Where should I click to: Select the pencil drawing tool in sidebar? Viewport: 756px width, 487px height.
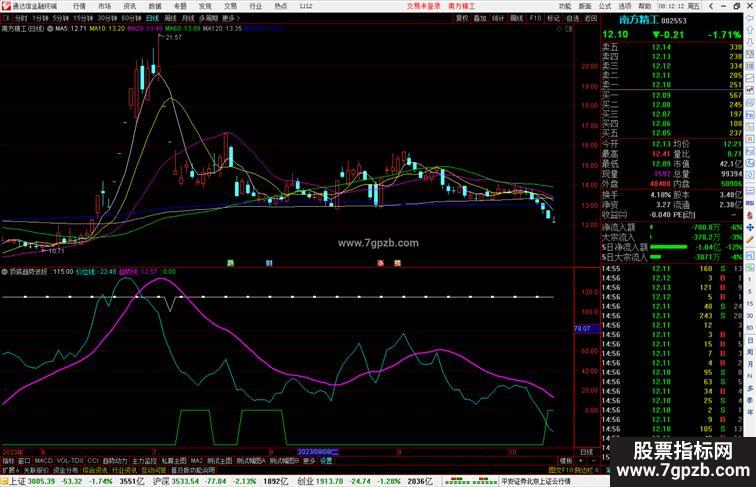(750, 239)
